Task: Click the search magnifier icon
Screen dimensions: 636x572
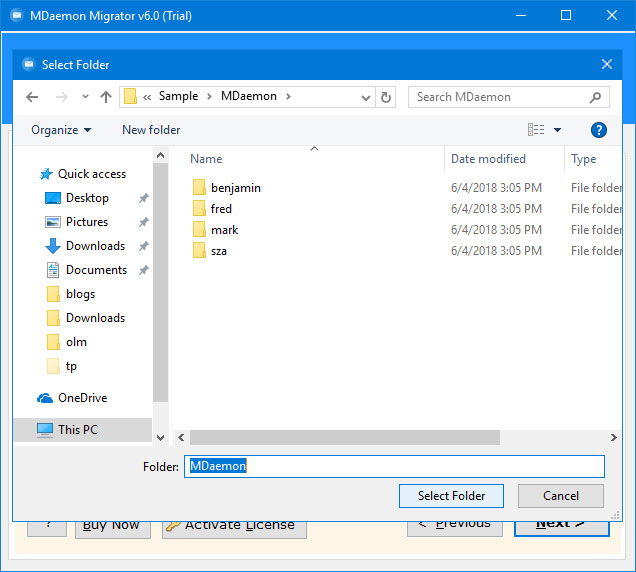Action: coord(595,97)
